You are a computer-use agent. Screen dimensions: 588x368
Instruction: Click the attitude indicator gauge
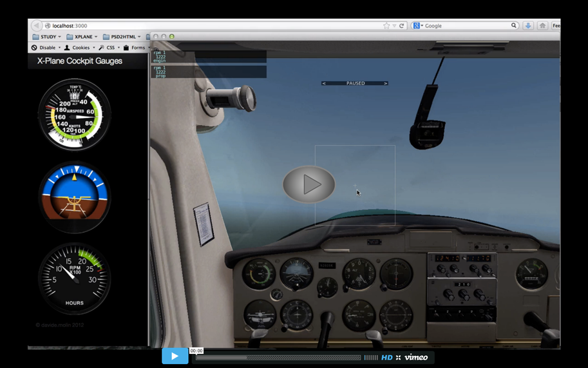75,197
